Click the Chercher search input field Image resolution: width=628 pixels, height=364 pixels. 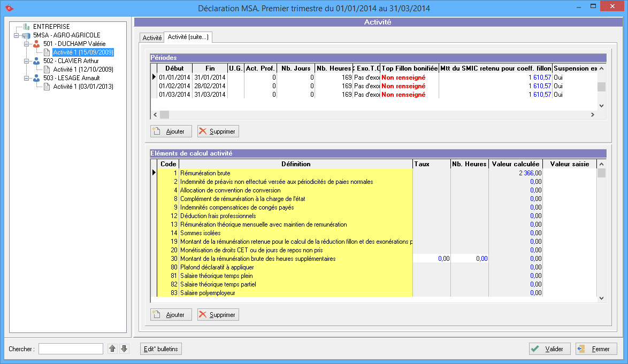coord(71,349)
